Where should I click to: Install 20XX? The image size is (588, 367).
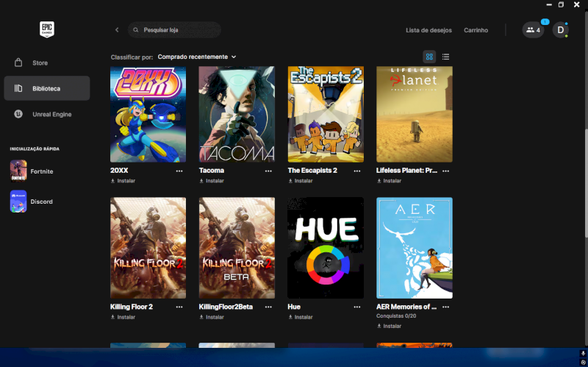(123, 180)
